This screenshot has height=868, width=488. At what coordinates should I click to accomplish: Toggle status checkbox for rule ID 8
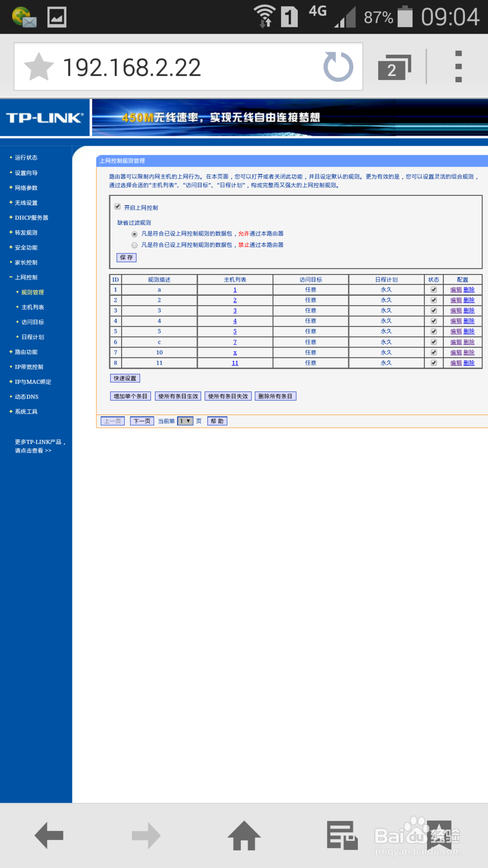434,363
